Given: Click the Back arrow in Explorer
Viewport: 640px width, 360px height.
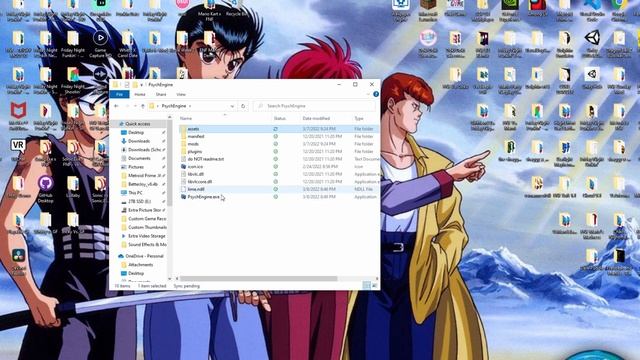Looking at the screenshot, I should pos(116,106).
